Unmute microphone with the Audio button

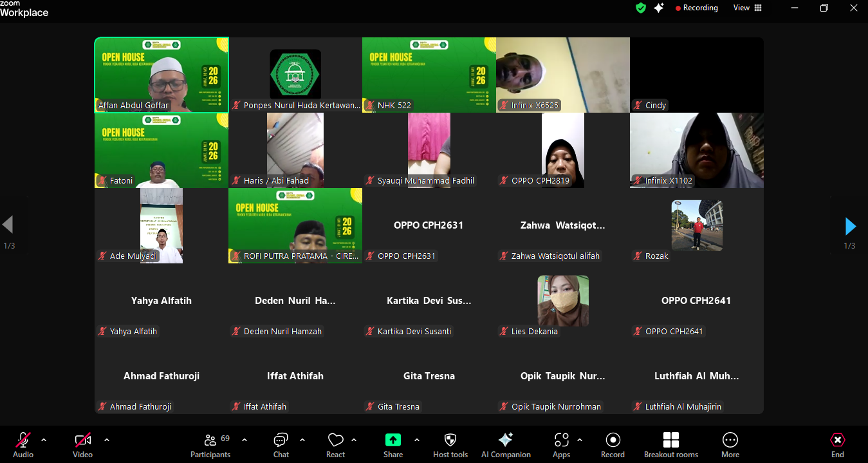pyautogui.click(x=23, y=445)
